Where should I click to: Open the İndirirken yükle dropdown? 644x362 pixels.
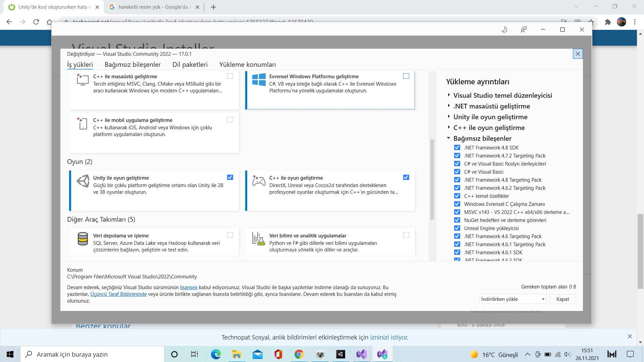pos(513,299)
